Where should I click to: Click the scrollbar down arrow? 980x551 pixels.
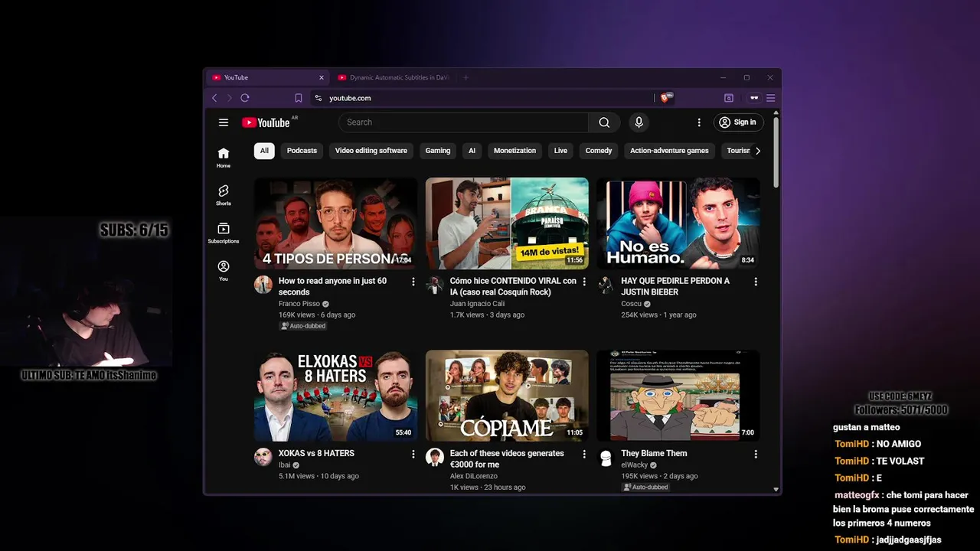[776, 489]
